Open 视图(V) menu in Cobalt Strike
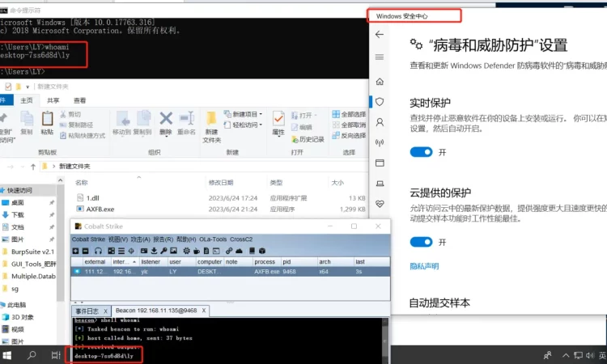 click(x=117, y=239)
